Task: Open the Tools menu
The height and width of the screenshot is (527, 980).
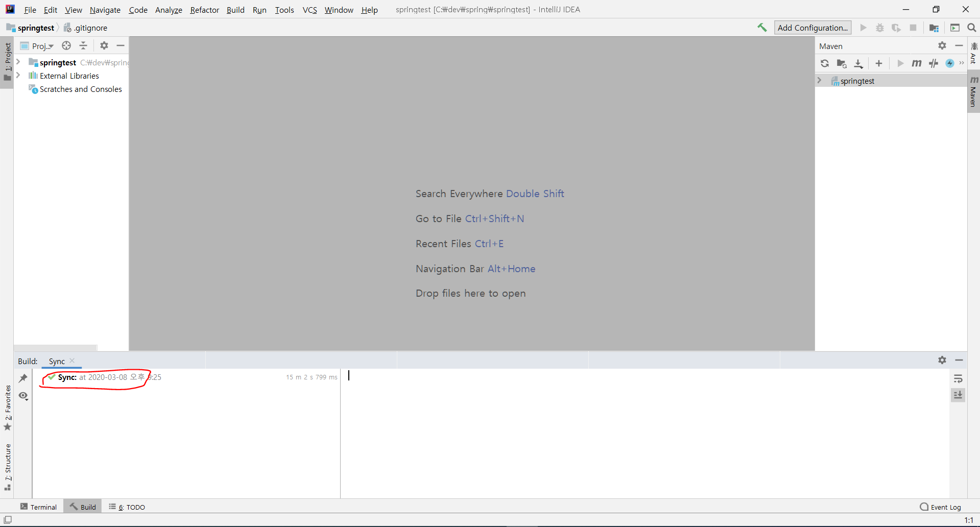Action: click(x=284, y=10)
